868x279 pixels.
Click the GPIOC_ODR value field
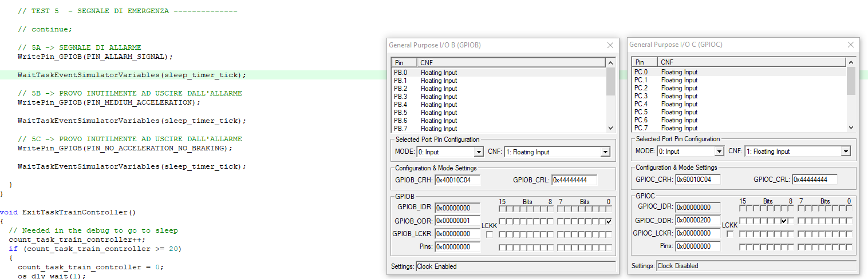tap(698, 220)
